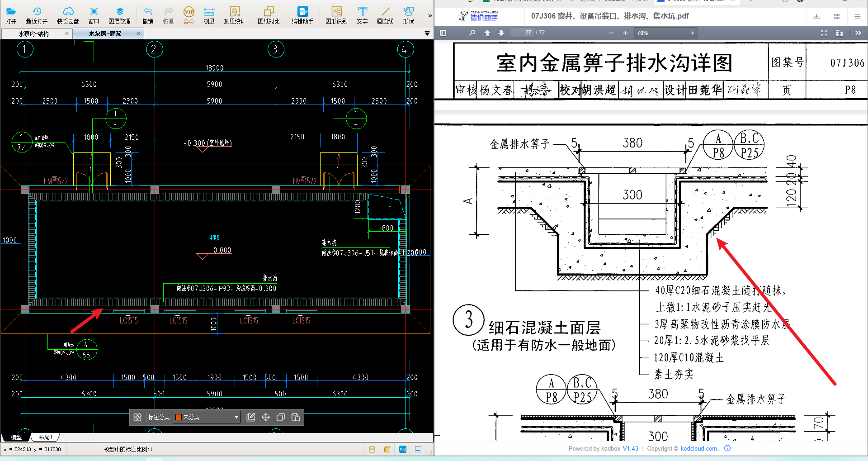Click the 模型中的标注比例:1 status text

click(128, 449)
